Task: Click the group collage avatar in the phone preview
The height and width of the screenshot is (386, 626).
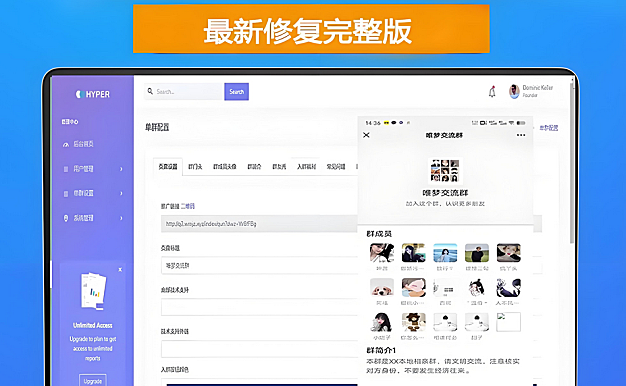Action: [x=445, y=170]
